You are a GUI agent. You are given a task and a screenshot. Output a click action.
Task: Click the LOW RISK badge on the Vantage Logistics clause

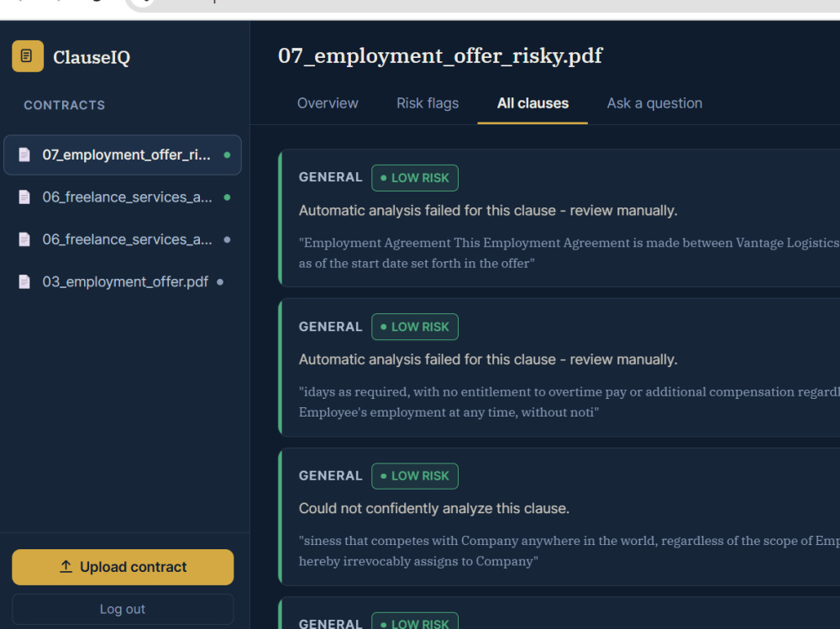[415, 178]
